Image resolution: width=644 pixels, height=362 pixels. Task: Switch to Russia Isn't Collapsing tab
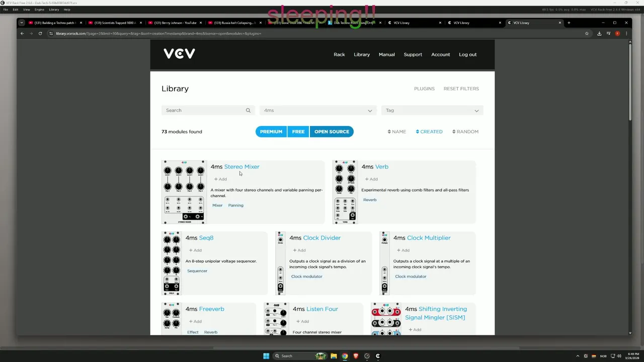click(x=235, y=23)
